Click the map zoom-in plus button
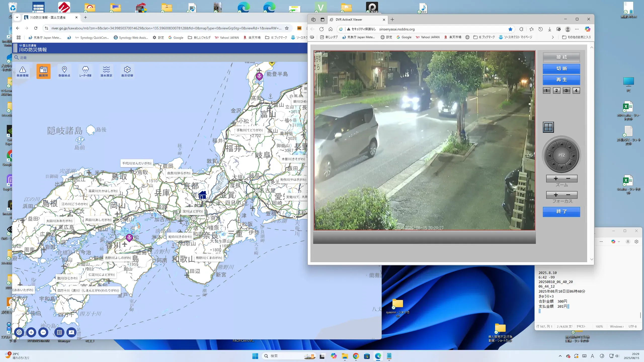The image size is (644, 362). click(31, 332)
